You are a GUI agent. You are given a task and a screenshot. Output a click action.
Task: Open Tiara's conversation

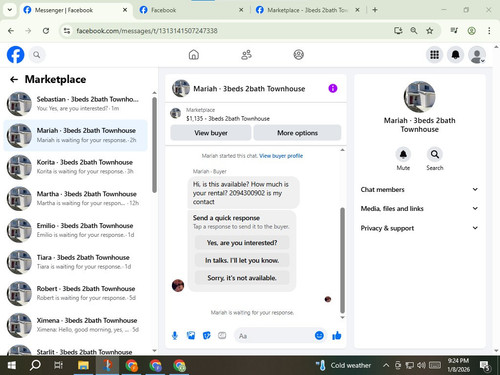coord(75,262)
